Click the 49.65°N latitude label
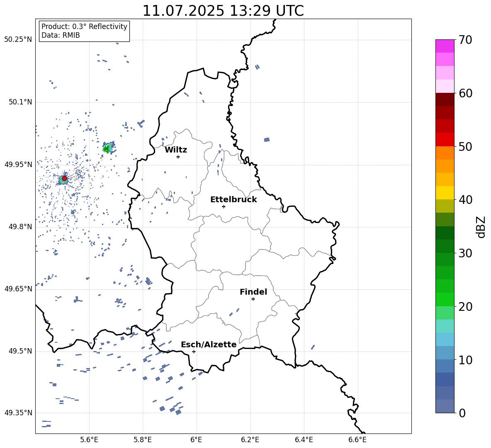The image size is (491, 448). pos(18,289)
